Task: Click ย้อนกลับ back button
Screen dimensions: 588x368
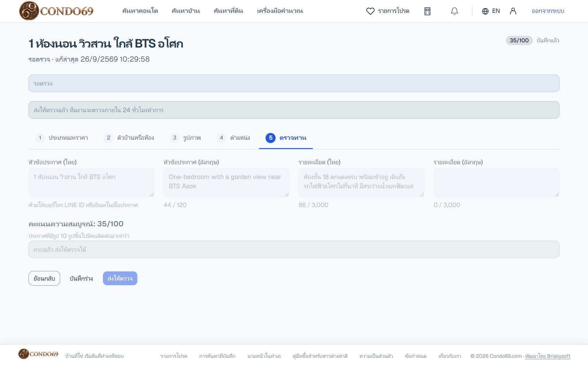Action: click(x=44, y=278)
